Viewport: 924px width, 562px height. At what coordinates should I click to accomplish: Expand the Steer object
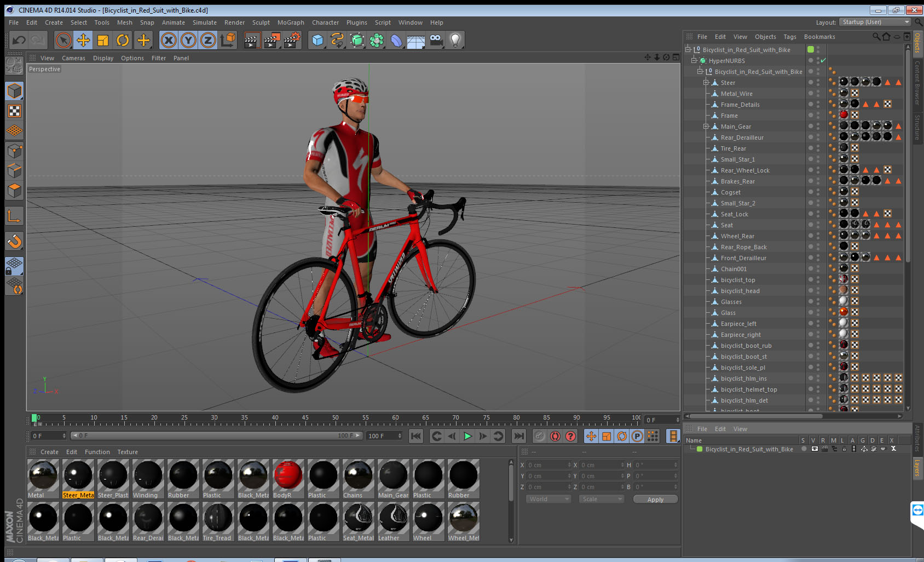(x=706, y=83)
